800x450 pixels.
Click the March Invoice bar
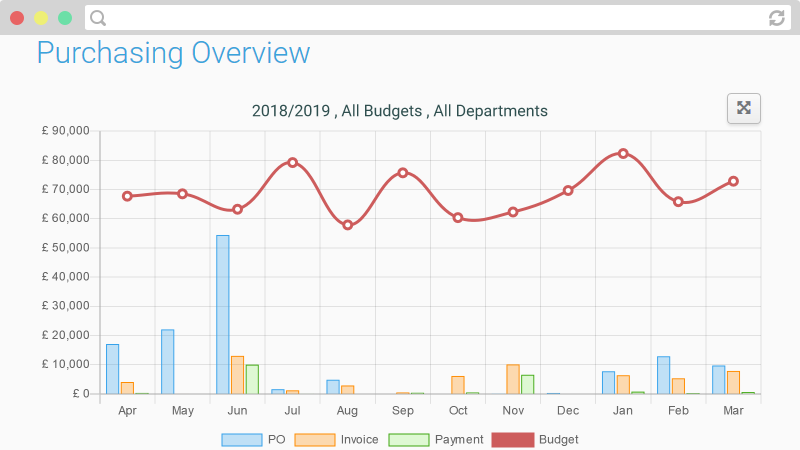tap(733, 383)
